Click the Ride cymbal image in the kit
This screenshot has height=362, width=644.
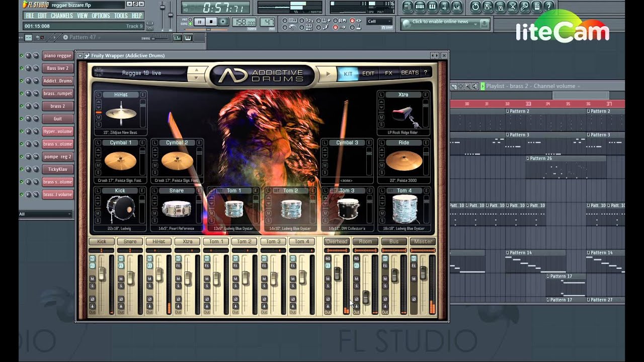pyautogui.click(x=404, y=161)
